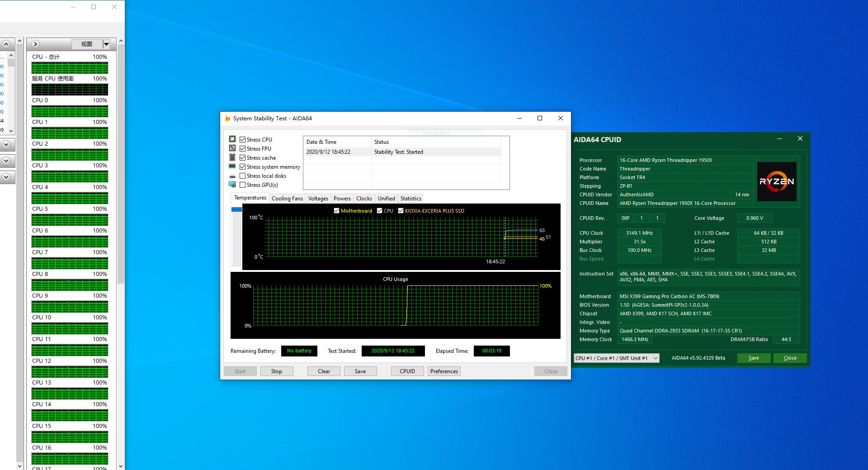Enable the Stress GPU(s) checkbox
This screenshot has height=470, width=868.
point(243,185)
